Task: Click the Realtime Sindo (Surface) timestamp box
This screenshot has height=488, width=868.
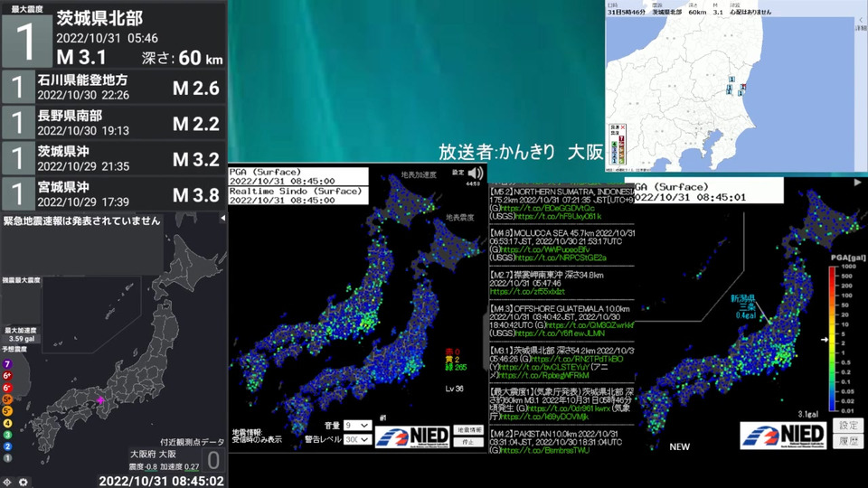Action: (297, 195)
